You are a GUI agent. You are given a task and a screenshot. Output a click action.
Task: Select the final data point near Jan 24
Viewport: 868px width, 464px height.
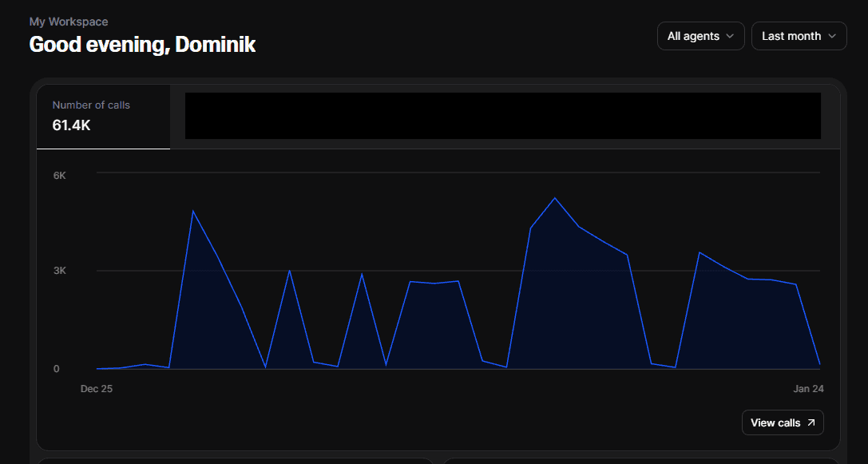pyautogui.click(x=818, y=363)
